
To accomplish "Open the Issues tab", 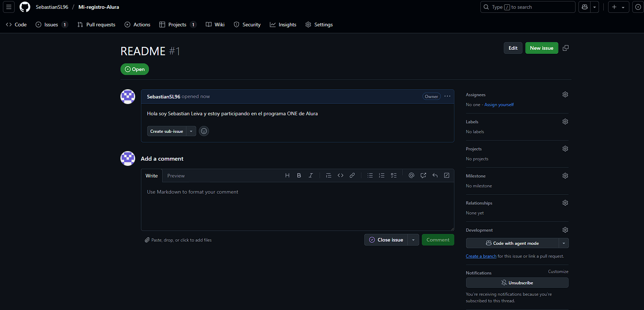I will point(52,25).
